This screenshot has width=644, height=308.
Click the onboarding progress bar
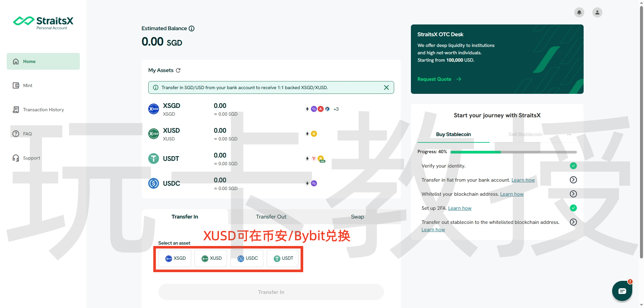pos(513,152)
